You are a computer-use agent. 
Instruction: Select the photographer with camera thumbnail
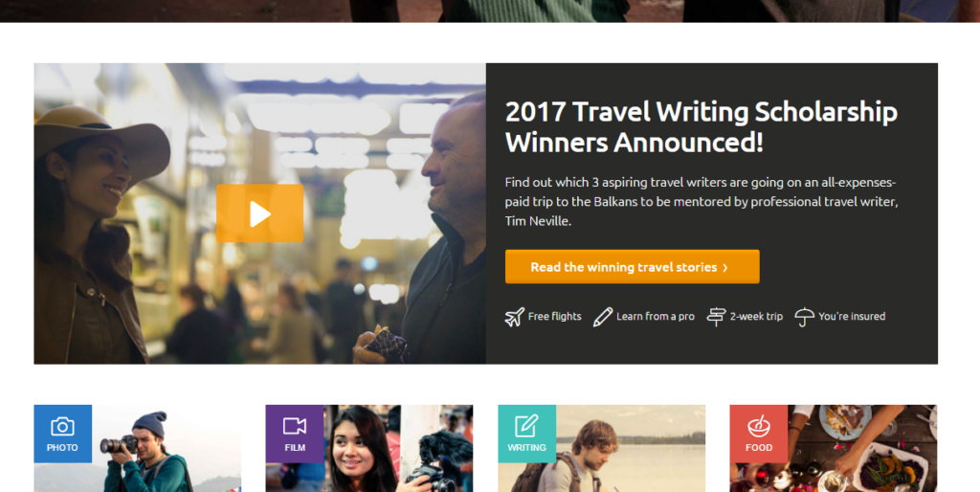[138, 448]
